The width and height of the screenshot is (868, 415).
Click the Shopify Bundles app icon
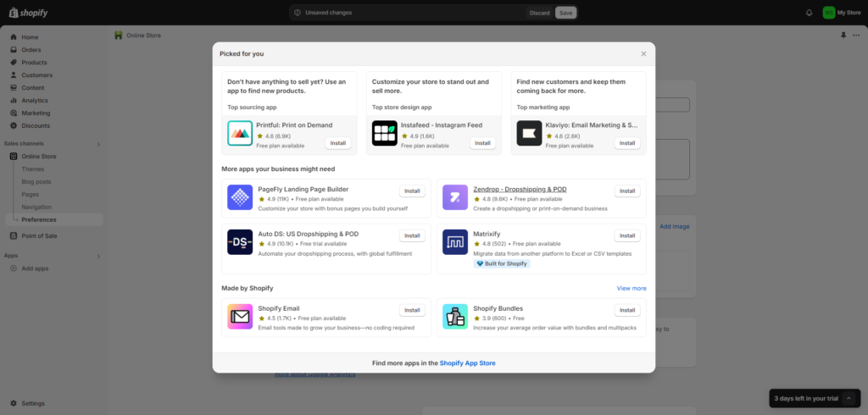pyautogui.click(x=455, y=317)
